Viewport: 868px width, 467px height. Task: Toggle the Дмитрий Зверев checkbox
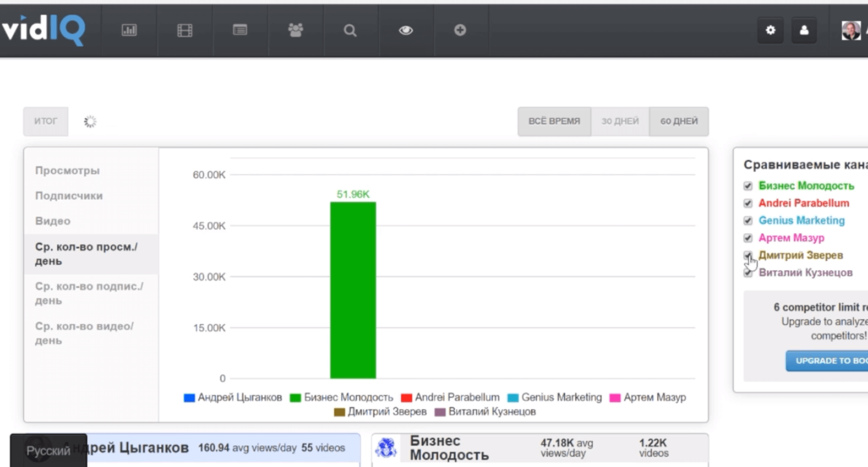coord(748,255)
